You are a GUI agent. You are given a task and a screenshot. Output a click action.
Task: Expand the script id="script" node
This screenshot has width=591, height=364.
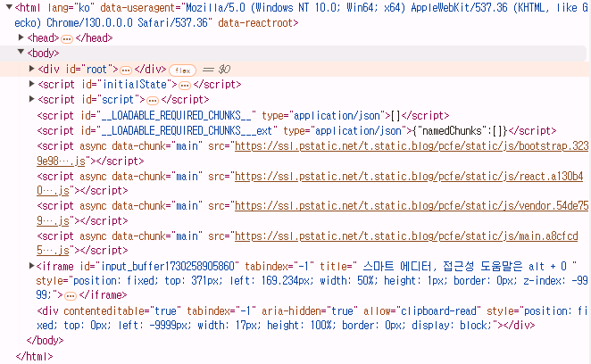(x=32, y=99)
